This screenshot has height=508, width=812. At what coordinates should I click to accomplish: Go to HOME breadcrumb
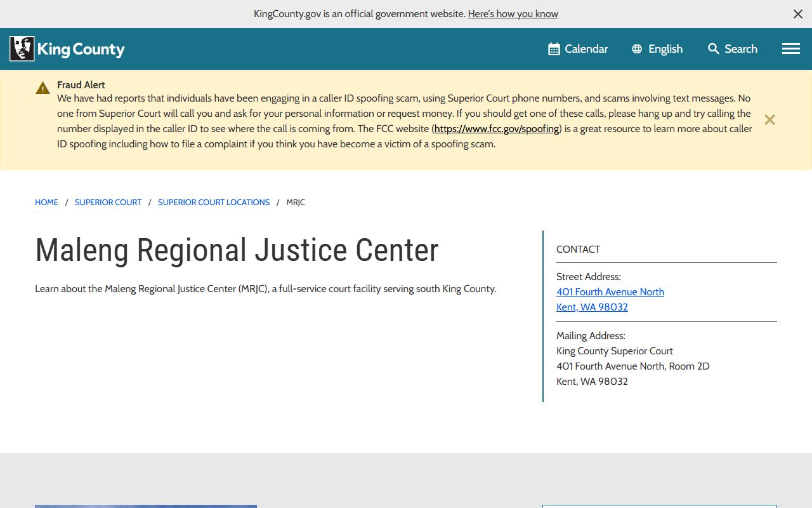coord(46,203)
